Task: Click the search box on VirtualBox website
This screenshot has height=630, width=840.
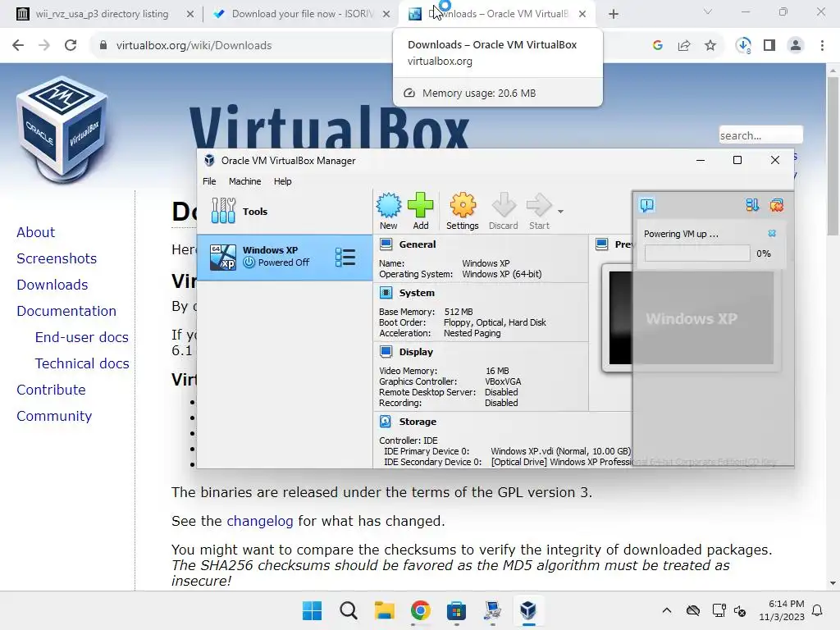Action: tap(760, 135)
